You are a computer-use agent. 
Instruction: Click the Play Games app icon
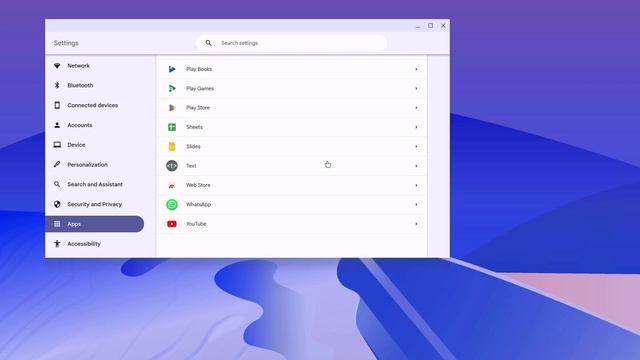point(172,88)
